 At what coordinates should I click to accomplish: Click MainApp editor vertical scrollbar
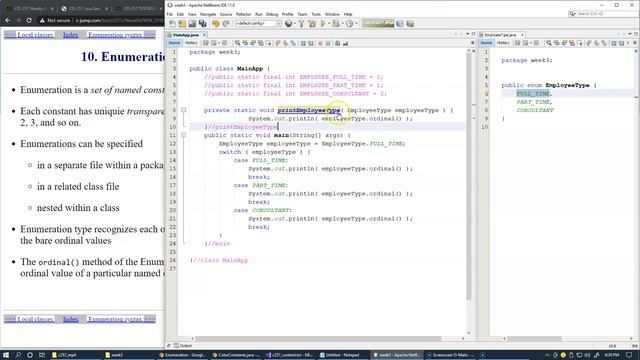pyautogui.click(x=469, y=176)
